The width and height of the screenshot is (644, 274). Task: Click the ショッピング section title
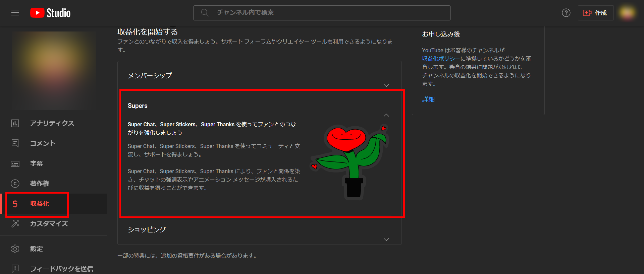pos(147,230)
